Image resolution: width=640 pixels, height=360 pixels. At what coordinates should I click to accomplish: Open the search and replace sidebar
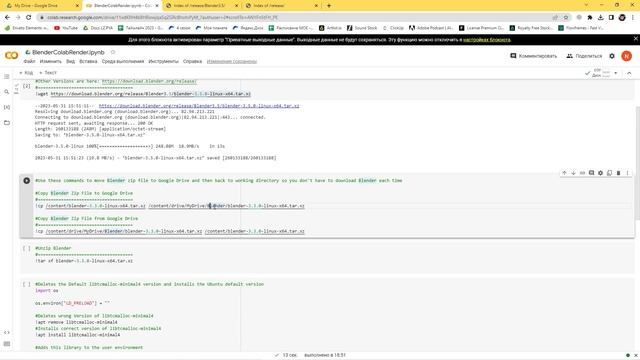pyautogui.click(x=7, y=92)
